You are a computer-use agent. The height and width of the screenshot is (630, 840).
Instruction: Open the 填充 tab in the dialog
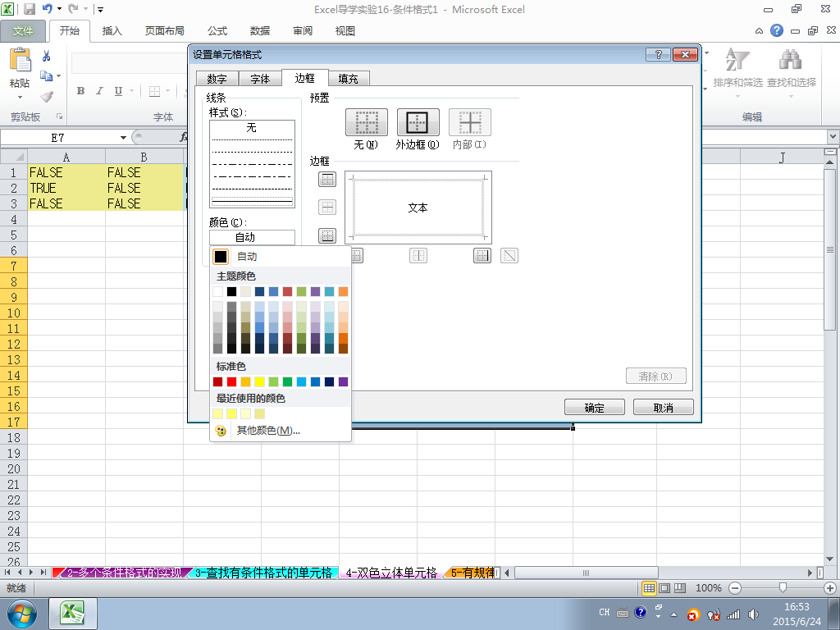tap(348, 79)
